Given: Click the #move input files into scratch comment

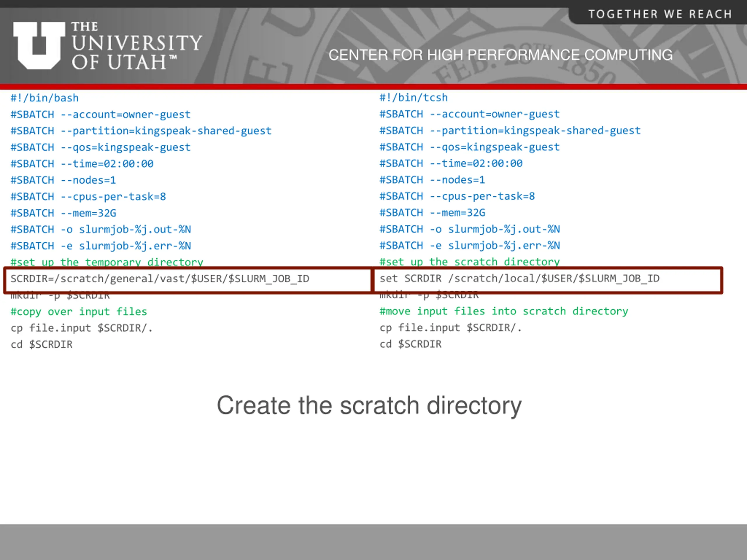Looking at the screenshot, I should 504,311.
